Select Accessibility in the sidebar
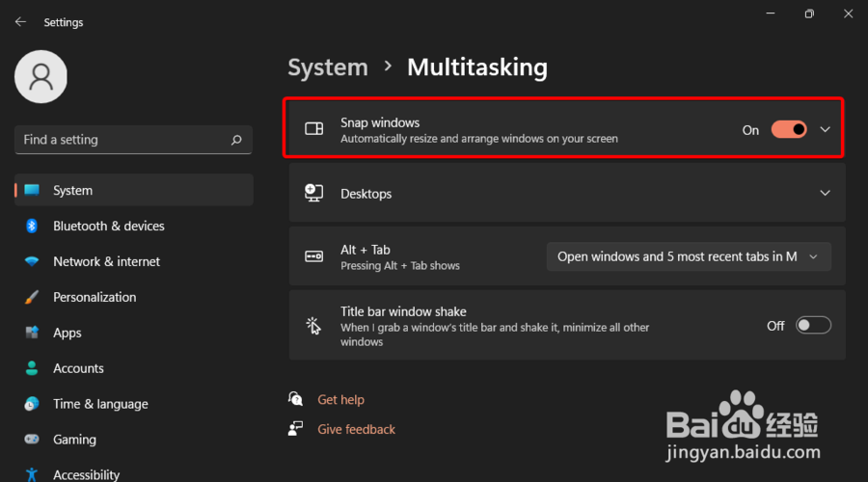This screenshot has width=868, height=482. point(86,473)
